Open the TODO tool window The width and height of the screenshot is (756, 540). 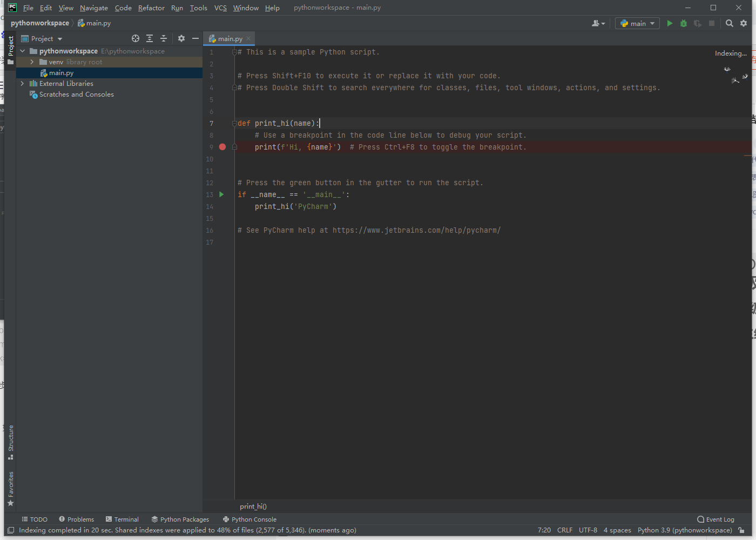click(x=35, y=519)
